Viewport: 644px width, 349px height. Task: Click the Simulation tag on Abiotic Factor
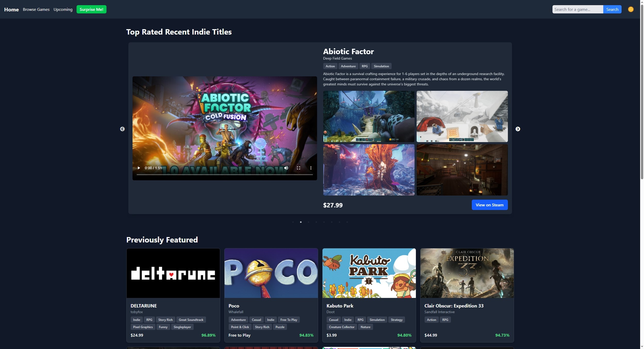pos(381,66)
